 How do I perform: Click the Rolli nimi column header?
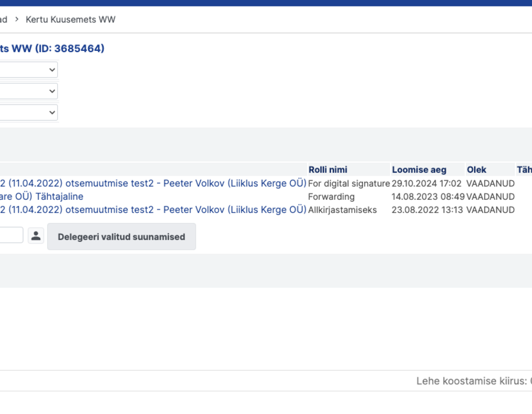tap(327, 170)
